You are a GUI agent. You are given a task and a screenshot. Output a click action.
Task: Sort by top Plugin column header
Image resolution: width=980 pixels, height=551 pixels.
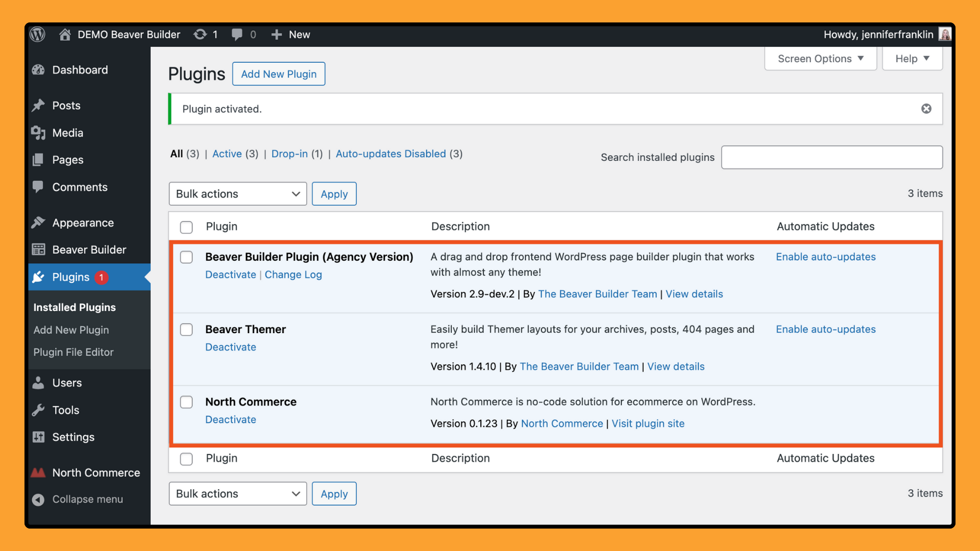click(x=222, y=227)
